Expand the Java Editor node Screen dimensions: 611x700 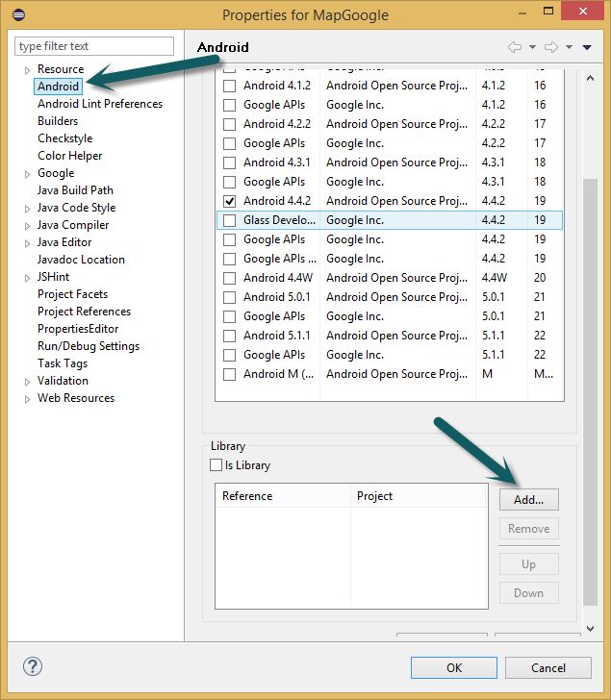(x=27, y=243)
